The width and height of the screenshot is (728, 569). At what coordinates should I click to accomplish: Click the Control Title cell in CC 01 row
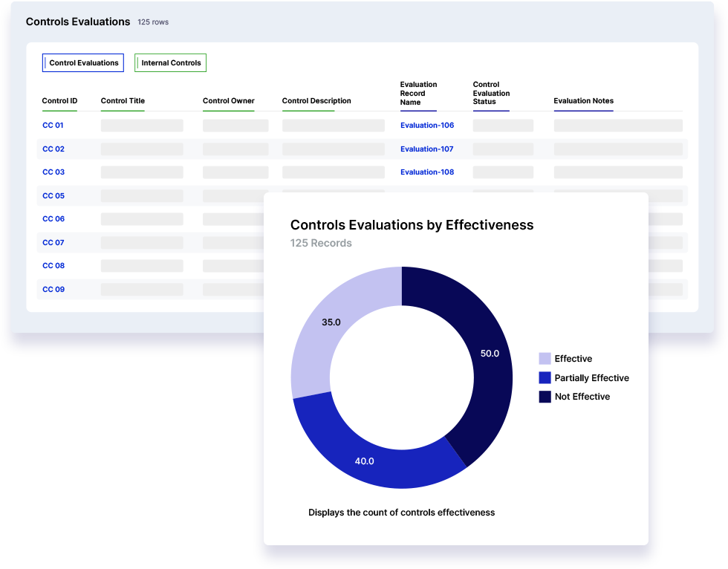pyautogui.click(x=142, y=126)
